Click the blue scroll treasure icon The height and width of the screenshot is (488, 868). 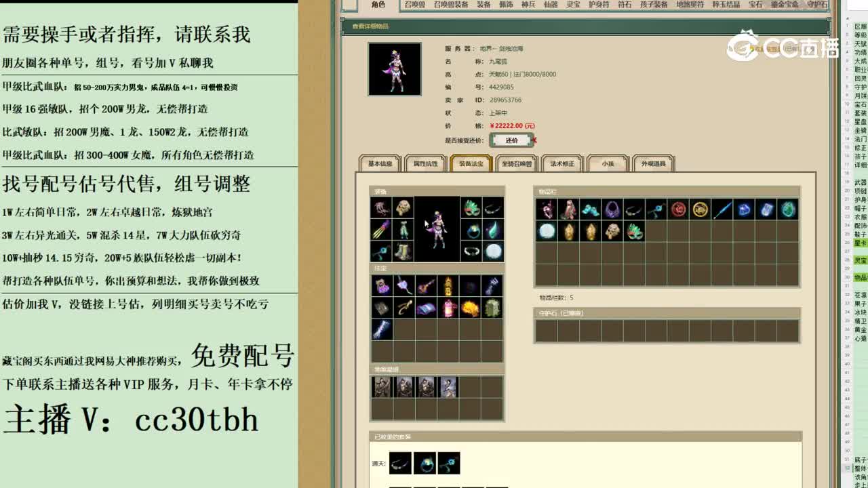tap(426, 308)
